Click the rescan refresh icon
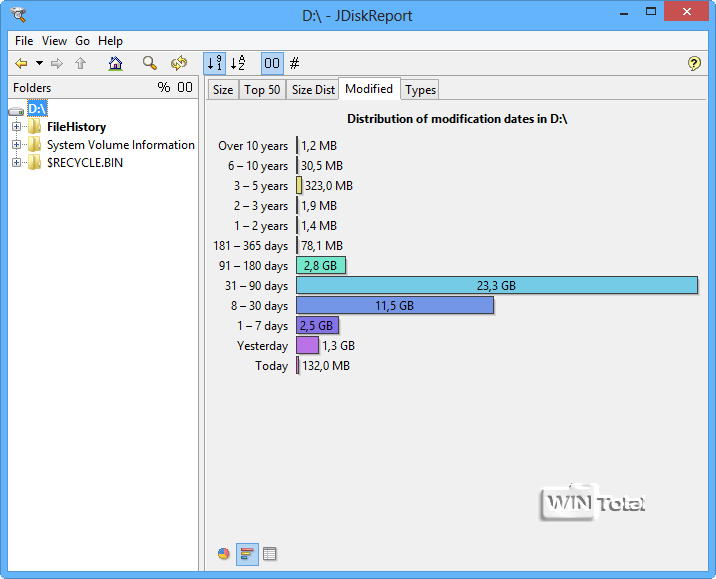716x579 pixels. pos(179,64)
